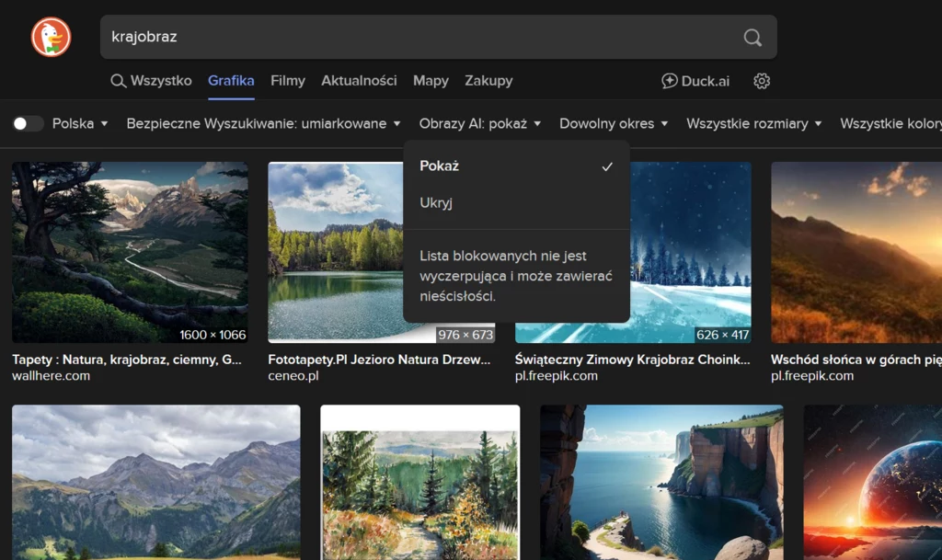Open the watercolor forest path painting thumbnail

[x=419, y=483]
